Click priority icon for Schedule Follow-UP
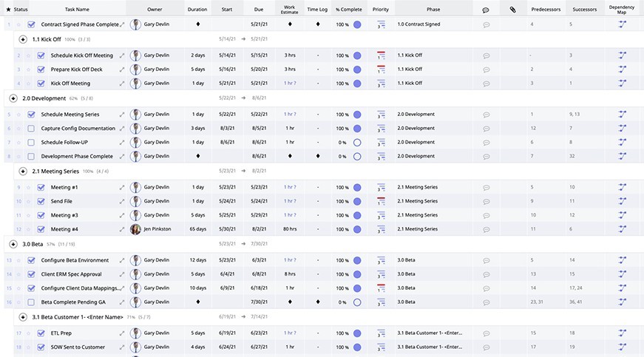The image size is (644, 357). pyautogui.click(x=381, y=143)
